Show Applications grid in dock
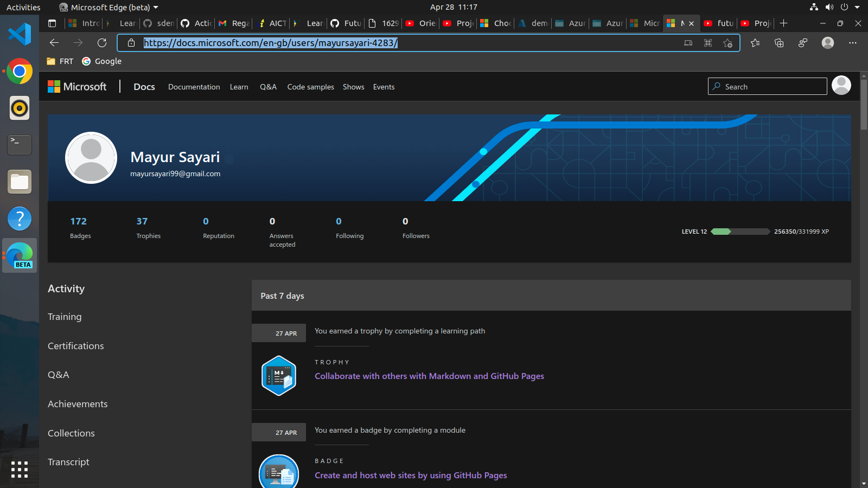The height and width of the screenshot is (488, 868). tap(20, 470)
